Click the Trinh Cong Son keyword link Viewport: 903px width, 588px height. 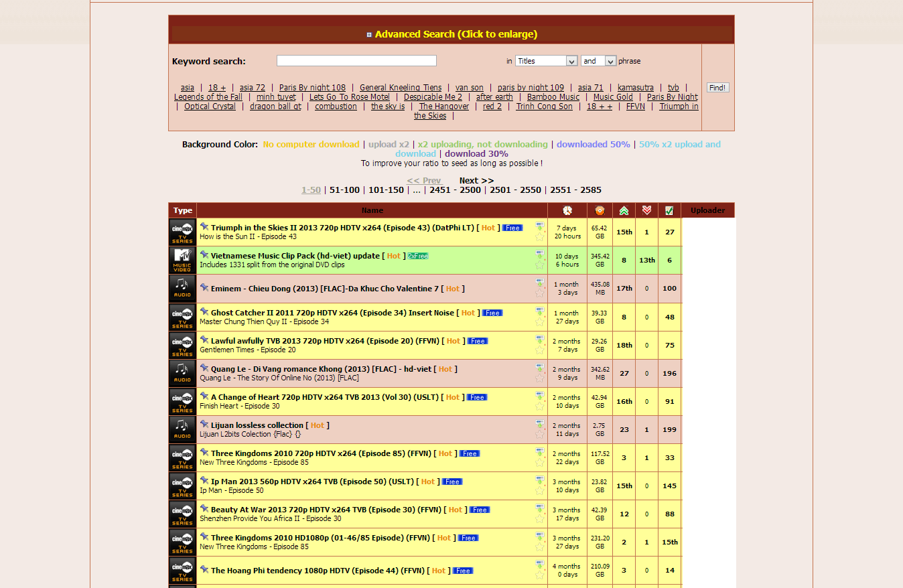coord(544,106)
